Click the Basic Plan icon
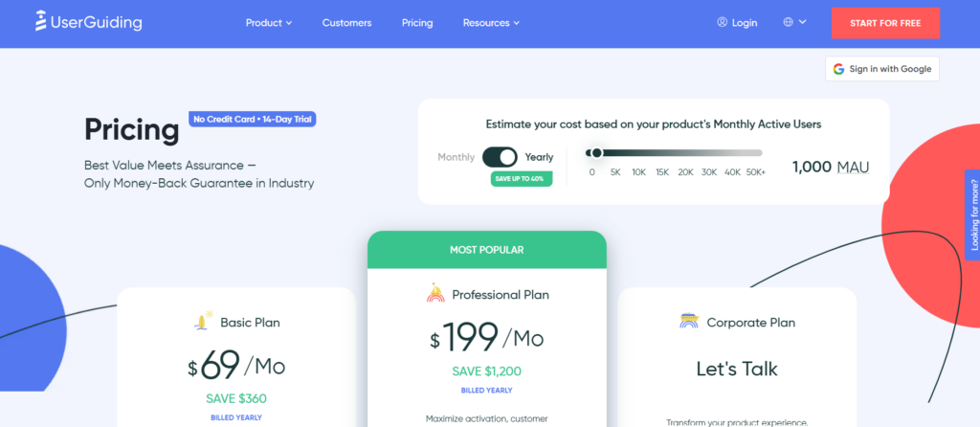The image size is (980, 427). [202, 322]
